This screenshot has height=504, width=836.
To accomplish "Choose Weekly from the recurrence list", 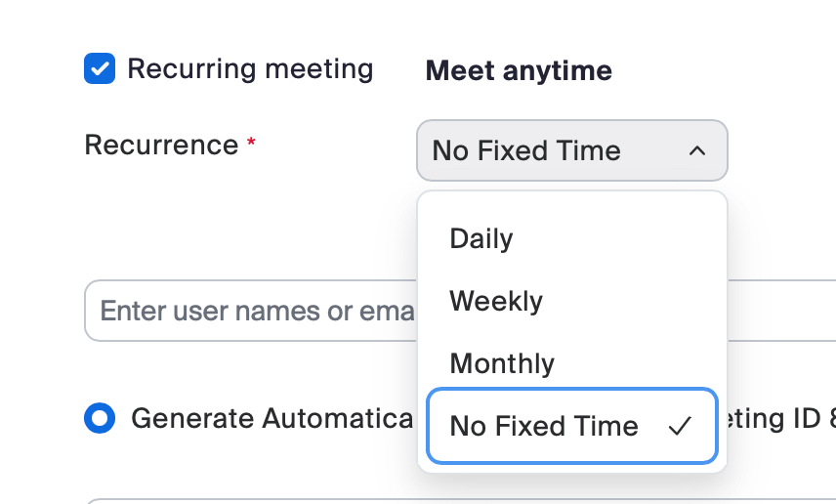I will click(496, 301).
